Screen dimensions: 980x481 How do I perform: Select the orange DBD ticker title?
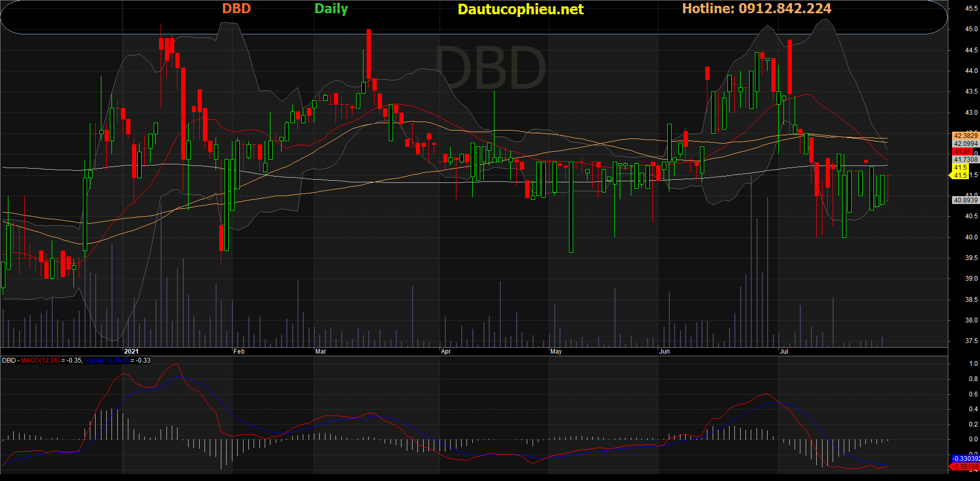point(236,8)
